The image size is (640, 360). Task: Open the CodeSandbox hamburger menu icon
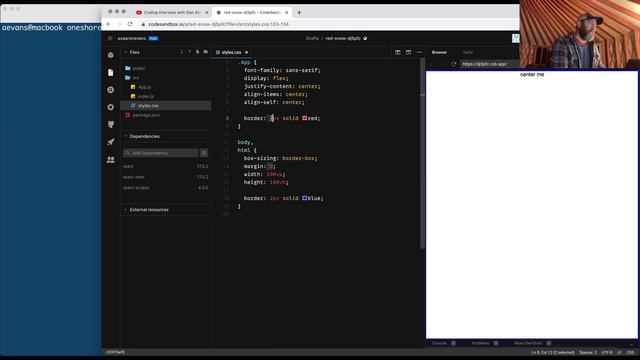coord(110,38)
